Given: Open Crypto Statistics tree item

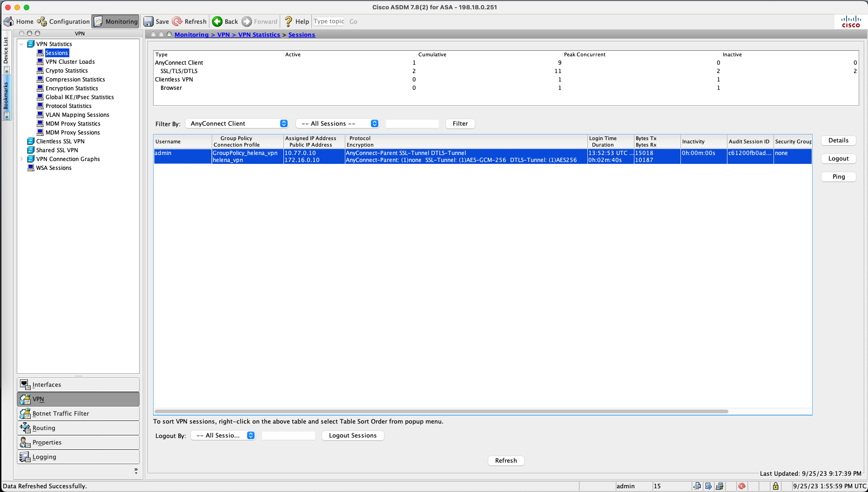Looking at the screenshot, I should pyautogui.click(x=67, y=71).
